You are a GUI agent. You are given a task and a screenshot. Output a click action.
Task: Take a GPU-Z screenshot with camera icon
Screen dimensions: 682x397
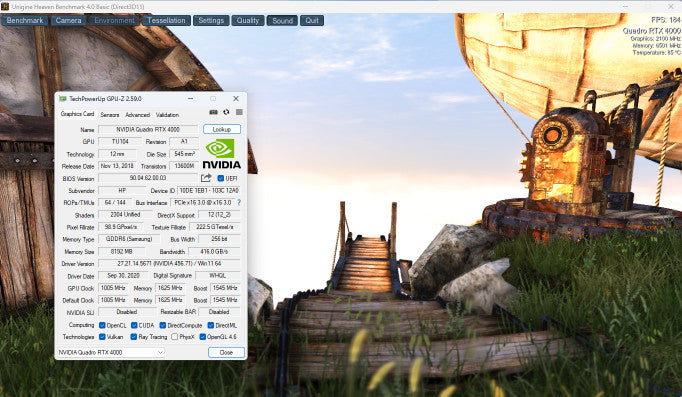pos(213,112)
